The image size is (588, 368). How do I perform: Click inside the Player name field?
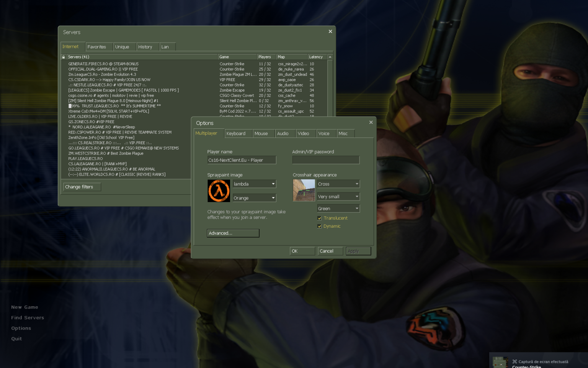[242, 160]
